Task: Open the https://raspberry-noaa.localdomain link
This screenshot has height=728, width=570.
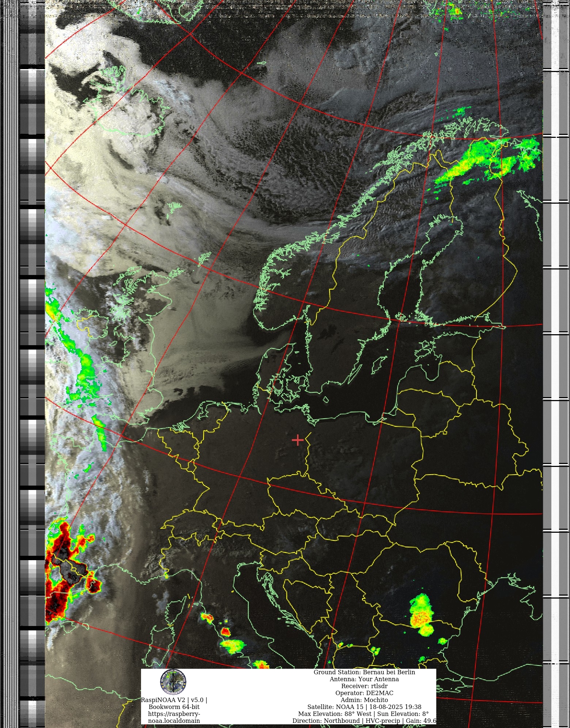Action: click(x=174, y=717)
